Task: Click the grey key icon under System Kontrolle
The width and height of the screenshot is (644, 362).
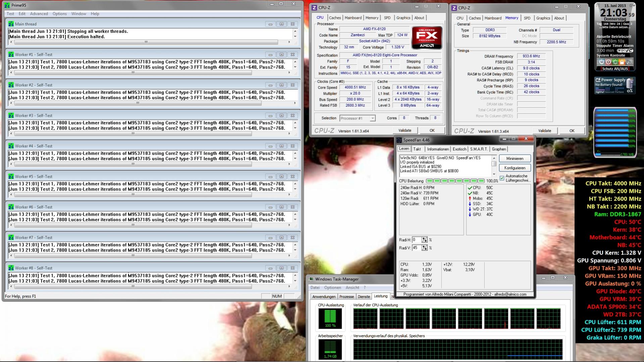Action: coord(629,62)
